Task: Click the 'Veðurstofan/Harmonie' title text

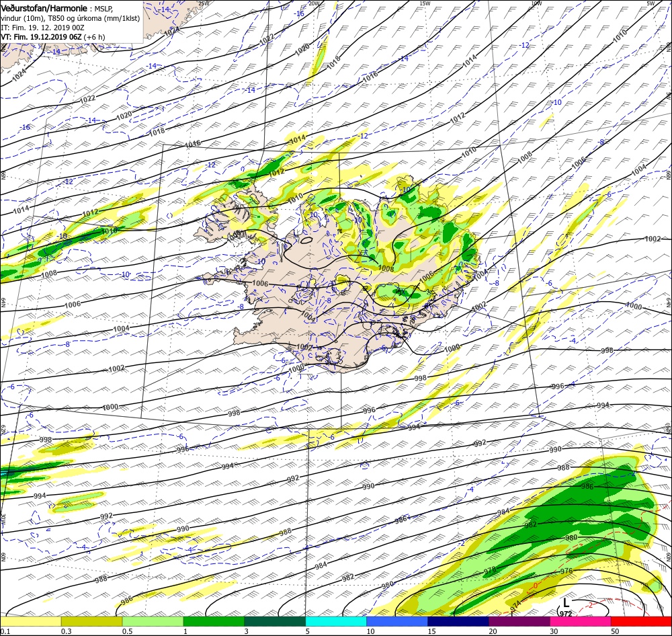Action: point(44,8)
